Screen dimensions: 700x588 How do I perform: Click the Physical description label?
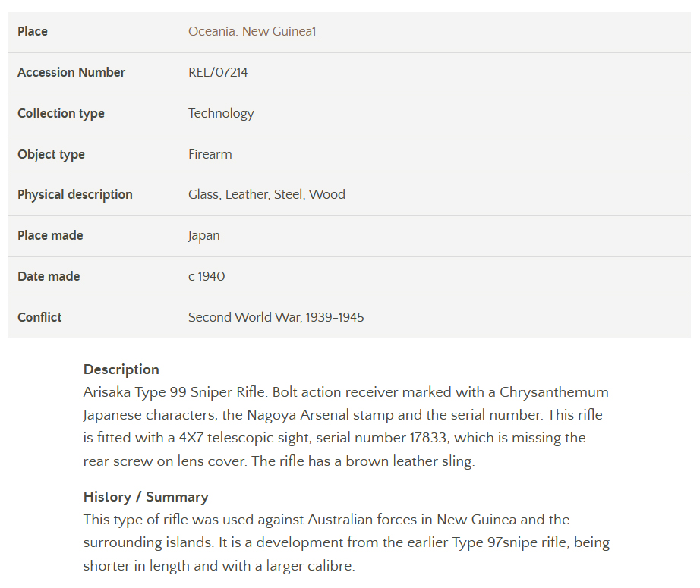(75, 195)
